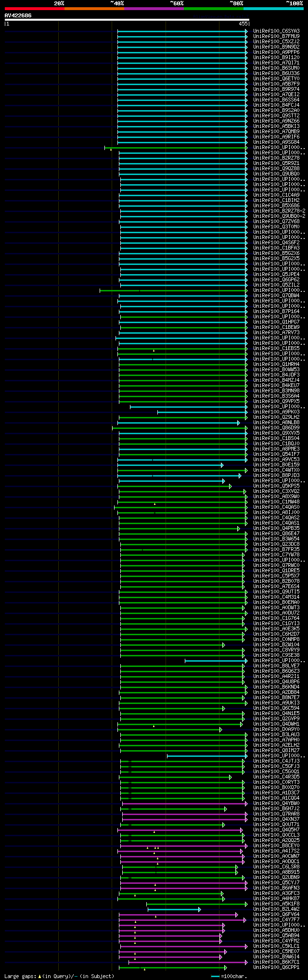This screenshot has height=980, width=308.
Task: Open hit UniRef100_B9I120
Action: [276, 58]
